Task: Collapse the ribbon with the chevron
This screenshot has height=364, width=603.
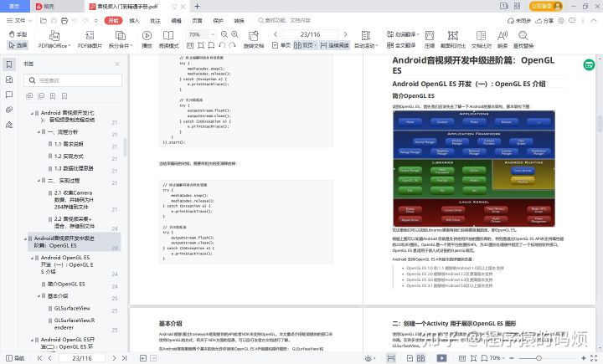Action: point(594,21)
